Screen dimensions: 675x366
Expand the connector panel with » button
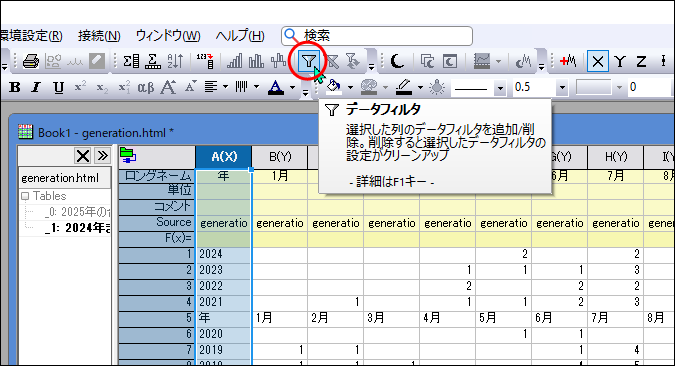102,155
